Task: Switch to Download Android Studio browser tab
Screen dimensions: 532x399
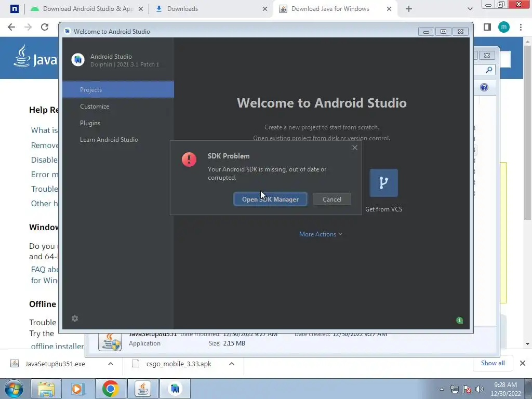Action: pyautogui.click(x=87, y=9)
